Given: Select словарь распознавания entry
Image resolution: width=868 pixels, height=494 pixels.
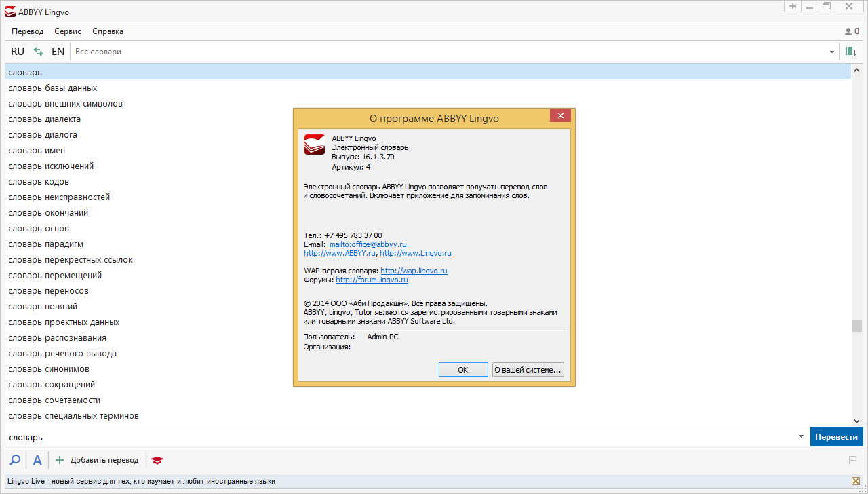Looking at the screenshot, I should 428,337.
